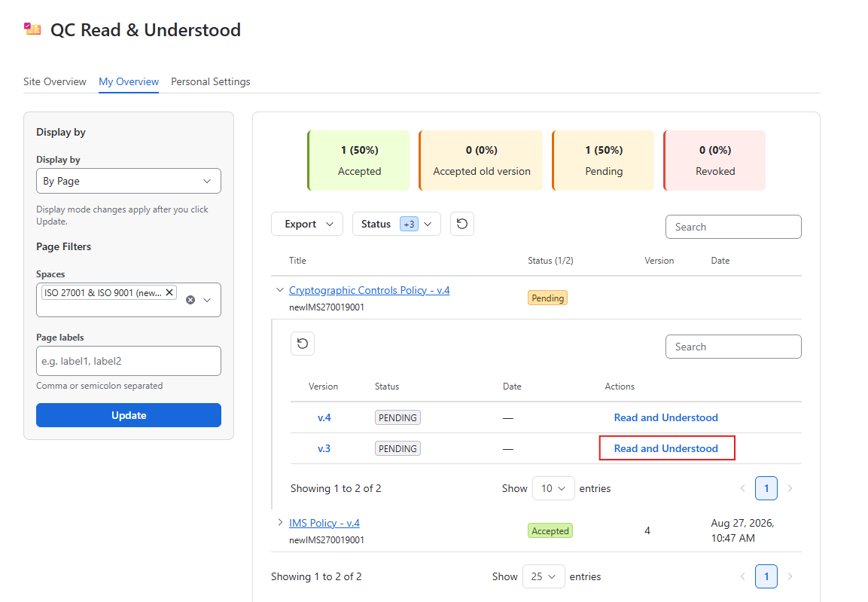This screenshot has height=602, width=868.
Task: Open the Display by 'By Page' dropdown
Action: point(129,181)
